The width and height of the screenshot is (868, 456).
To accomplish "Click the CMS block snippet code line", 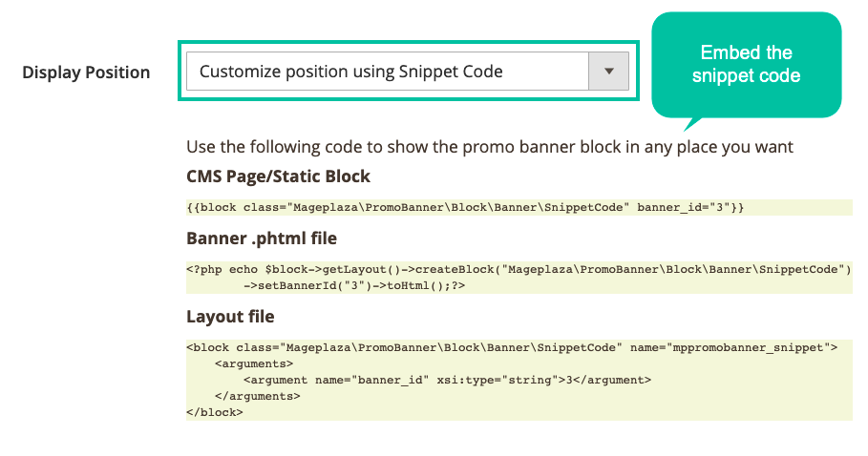I will click(x=465, y=207).
